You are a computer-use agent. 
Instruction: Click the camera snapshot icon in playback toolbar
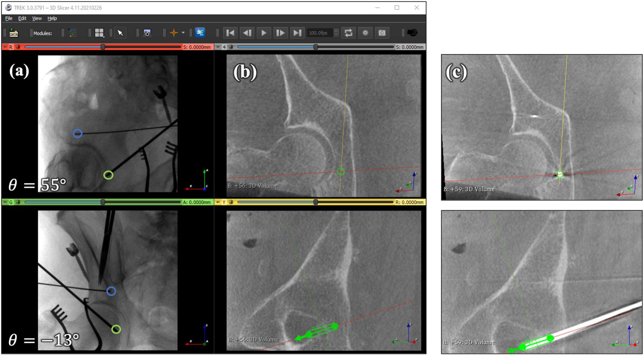tap(382, 33)
